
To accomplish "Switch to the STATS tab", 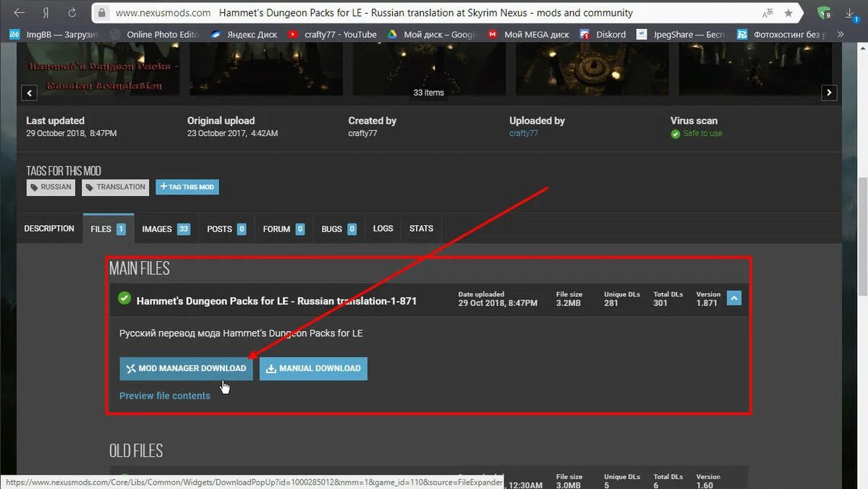I will point(421,229).
